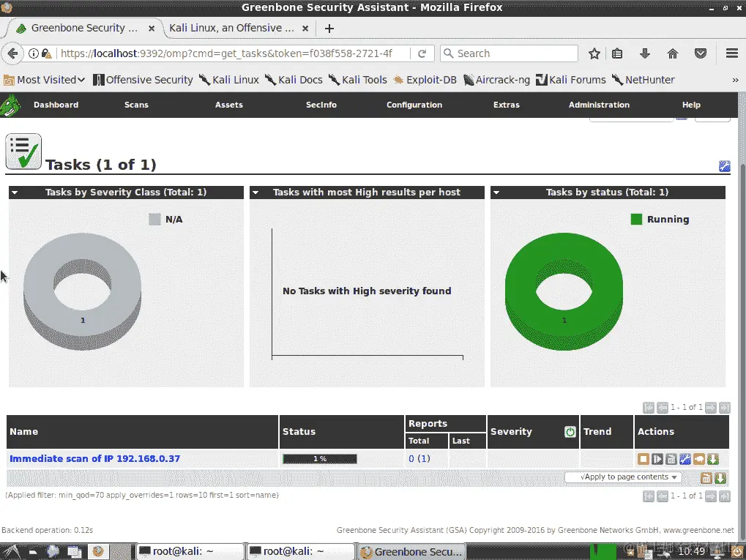Open Kali Tools bookmark
Viewport: 746px width, 560px height.
pos(358,80)
